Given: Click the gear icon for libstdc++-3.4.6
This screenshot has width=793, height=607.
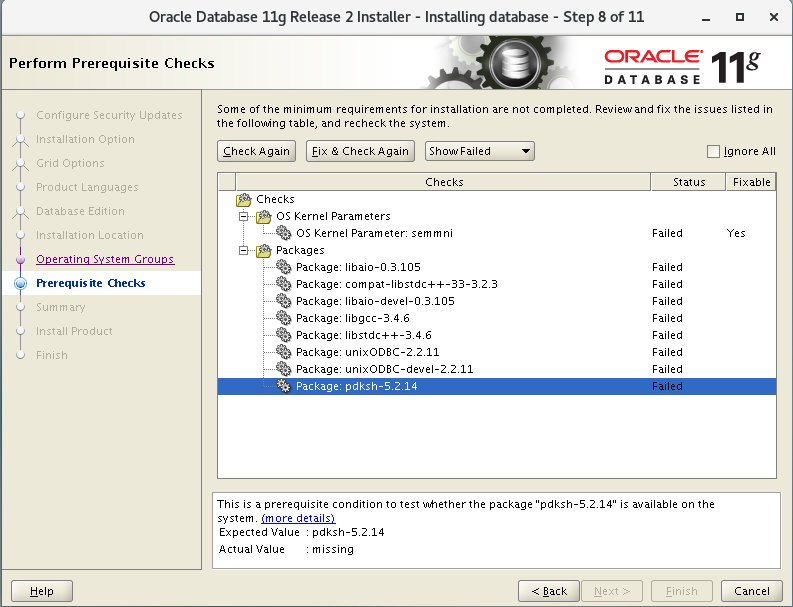Looking at the screenshot, I should point(284,335).
